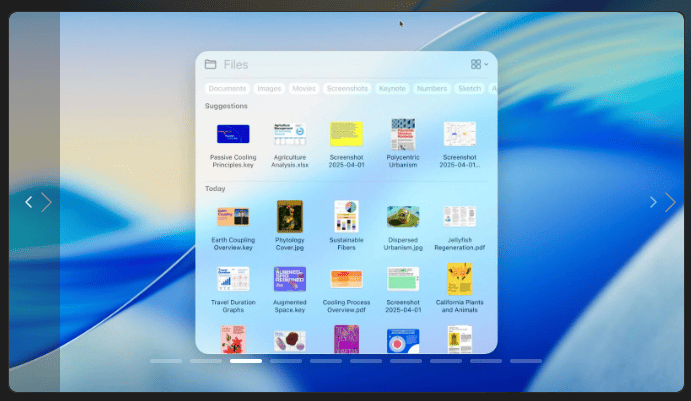691x401 pixels.
Task: Click the Today section heading
Action: 215,189
